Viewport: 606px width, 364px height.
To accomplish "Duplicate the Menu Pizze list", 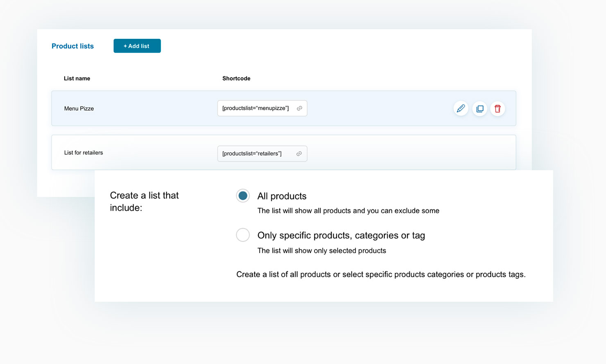I will pos(479,109).
